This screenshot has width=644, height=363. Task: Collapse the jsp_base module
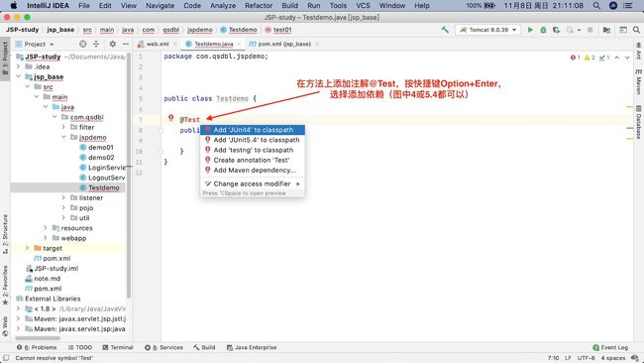click(x=18, y=76)
